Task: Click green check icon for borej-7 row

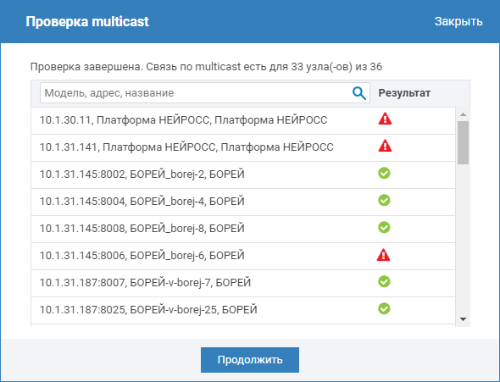Action: (384, 282)
